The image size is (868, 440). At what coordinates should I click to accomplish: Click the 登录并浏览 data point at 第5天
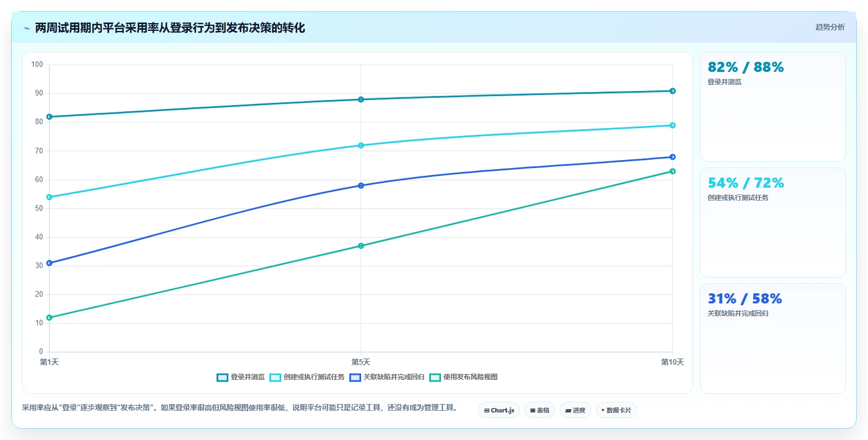[x=361, y=99]
